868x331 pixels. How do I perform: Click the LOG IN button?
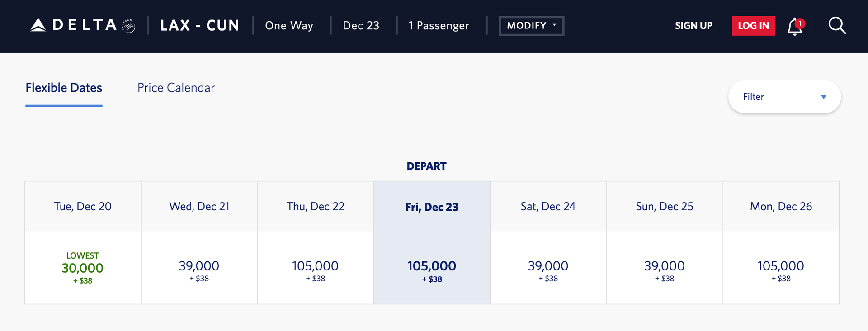click(x=753, y=26)
